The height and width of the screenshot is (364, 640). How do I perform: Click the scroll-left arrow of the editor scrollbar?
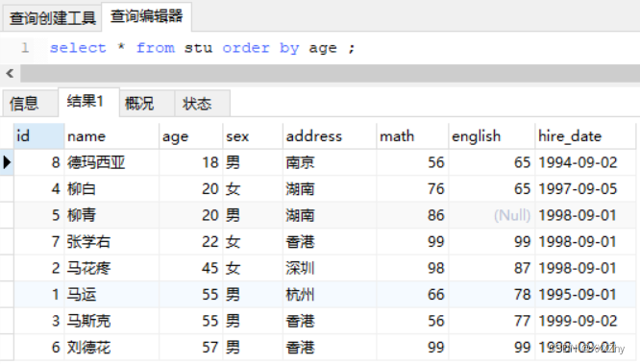[11, 73]
